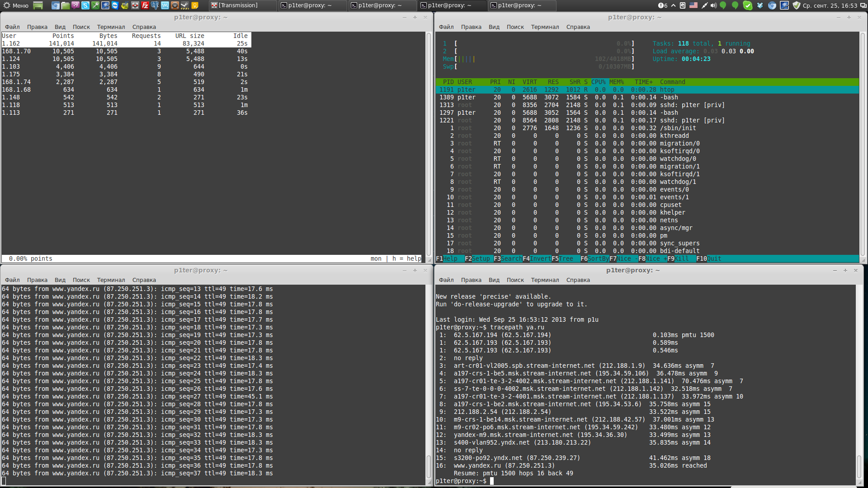Click F10 Quit in htop

coord(713,258)
